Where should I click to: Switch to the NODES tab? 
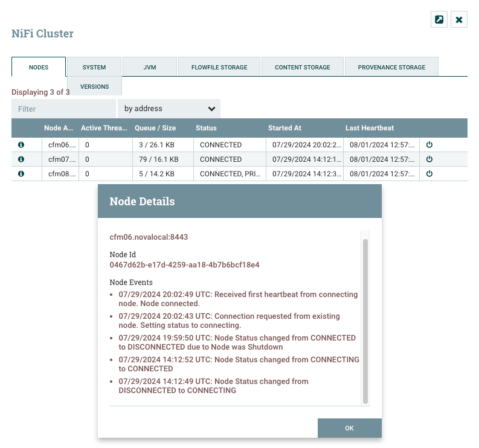[x=39, y=67]
